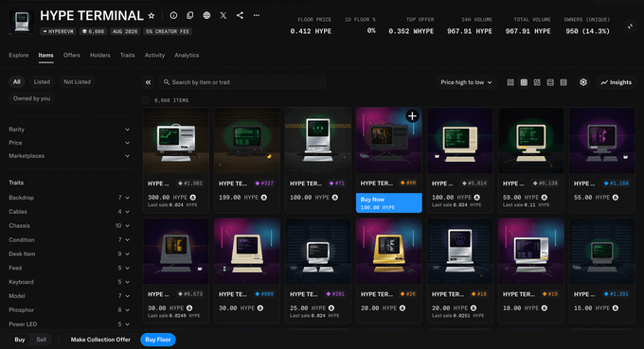The height and width of the screenshot is (349, 644).
Task: Click Search by item or trait field
Action: 242,82
